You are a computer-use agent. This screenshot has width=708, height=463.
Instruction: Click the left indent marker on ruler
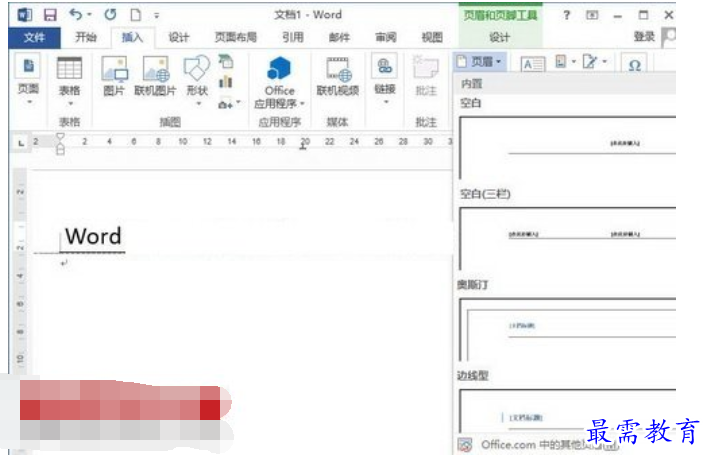pos(60,150)
